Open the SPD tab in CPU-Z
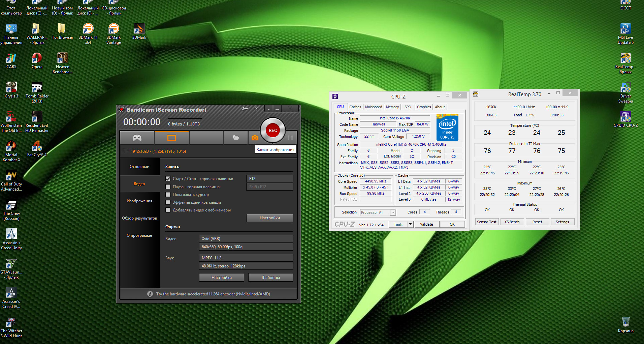 (408, 107)
